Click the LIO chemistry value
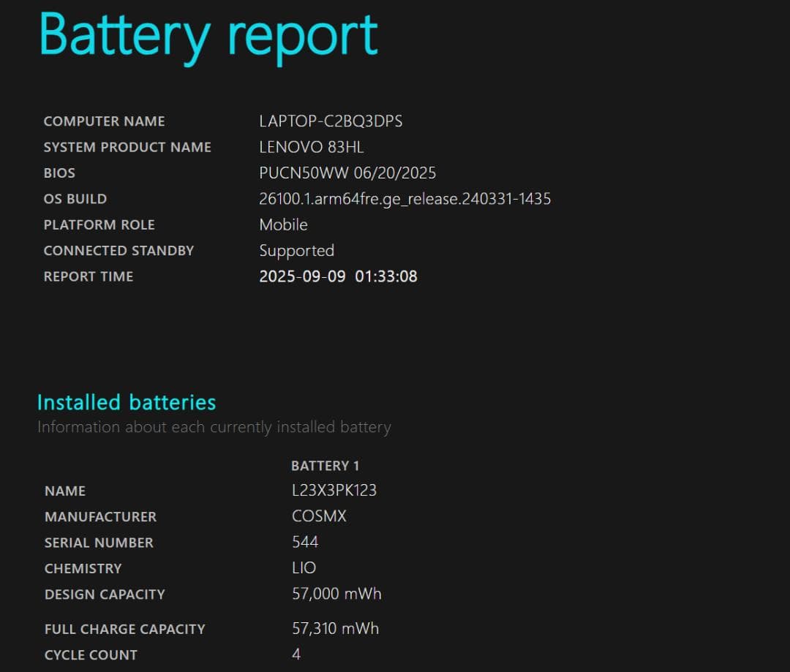 click(304, 568)
